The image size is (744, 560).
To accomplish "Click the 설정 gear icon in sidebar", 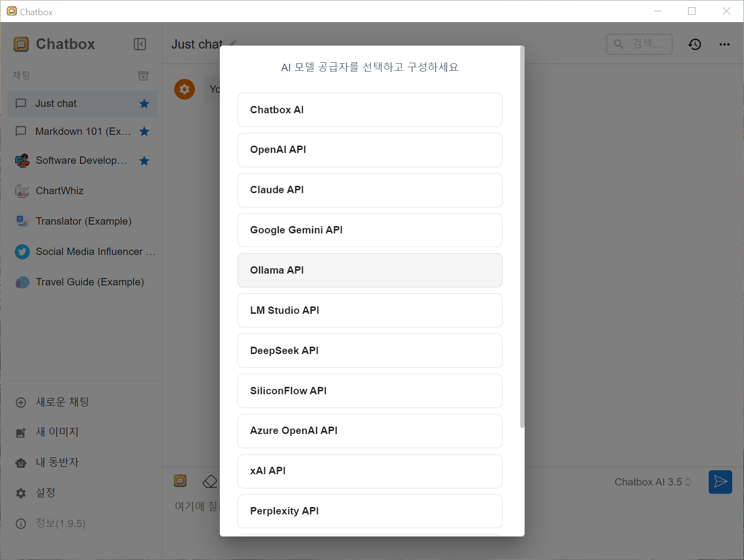I will (x=21, y=493).
